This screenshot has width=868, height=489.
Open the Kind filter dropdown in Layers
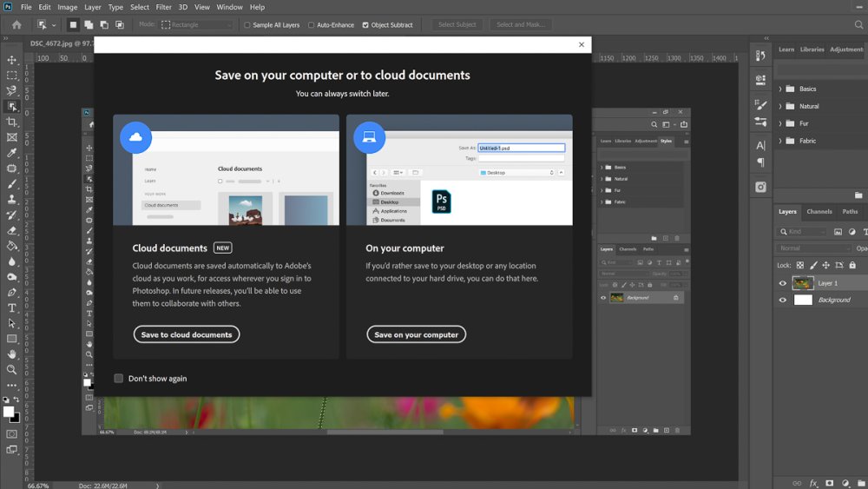click(803, 232)
